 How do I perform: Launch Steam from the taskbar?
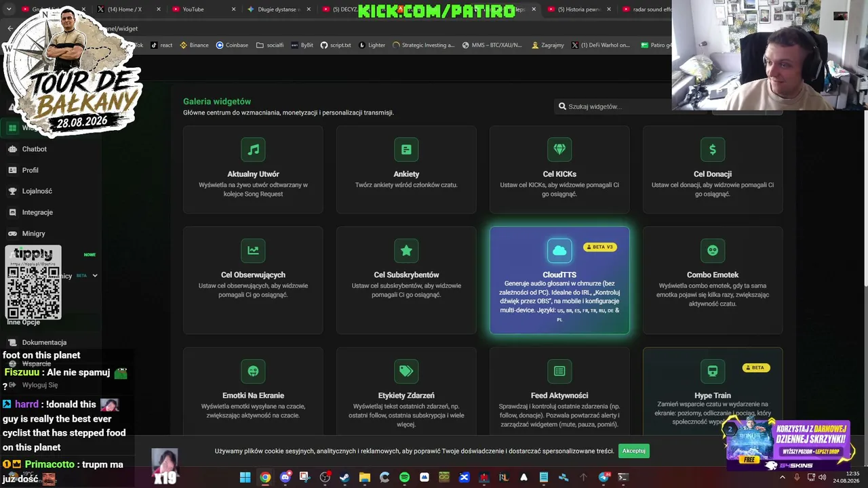344,477
